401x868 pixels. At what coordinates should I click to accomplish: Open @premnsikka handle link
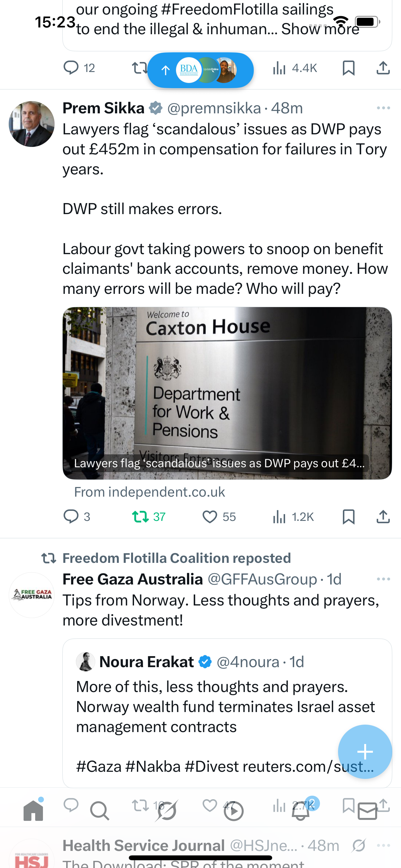pyautogui.click(x=214, y=108)
